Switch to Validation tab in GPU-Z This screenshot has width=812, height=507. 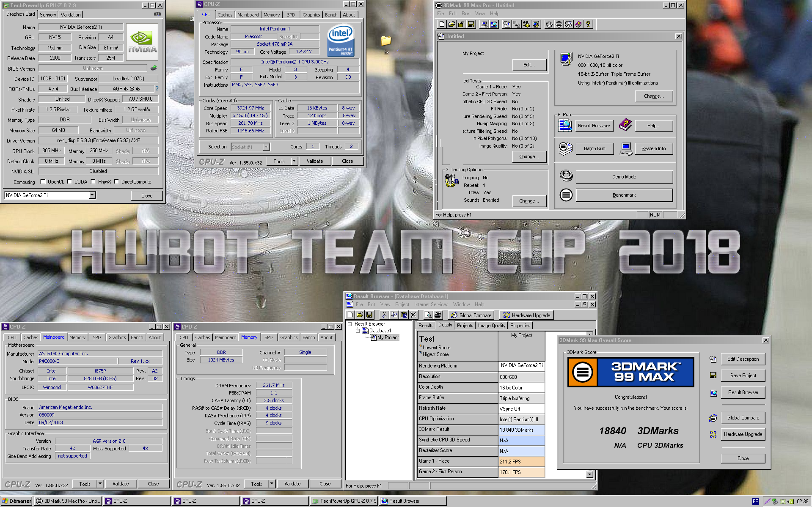(71, 14)
